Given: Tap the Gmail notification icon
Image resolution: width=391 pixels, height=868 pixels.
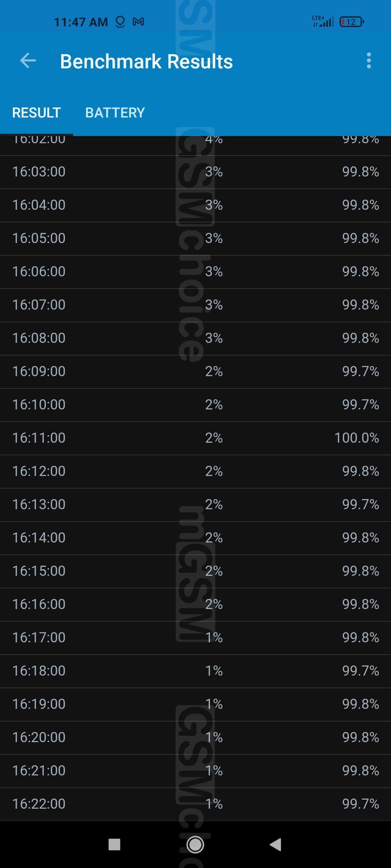Looking at the screenshot, I should tap(138, 22).
